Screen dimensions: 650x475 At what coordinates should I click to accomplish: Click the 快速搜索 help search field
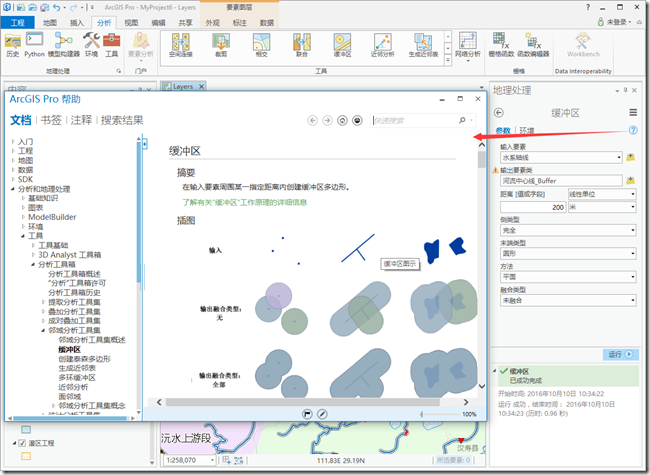tap(415, 120)
